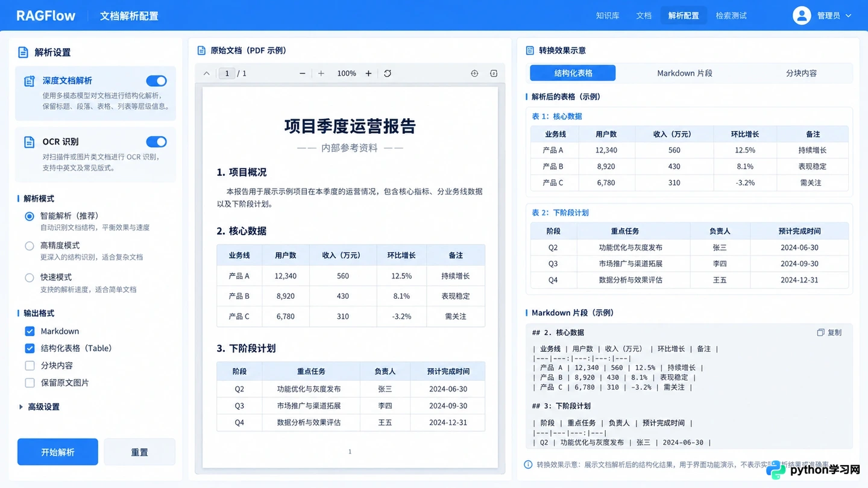Turn off the OCR 识别 switch
Screen dimensions: 868x488
[156, 142]
